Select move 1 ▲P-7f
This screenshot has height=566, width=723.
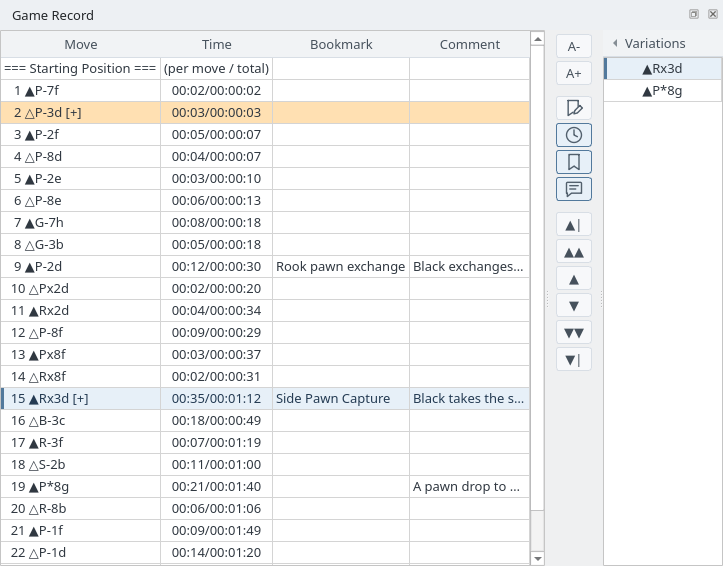click(265, 90)
